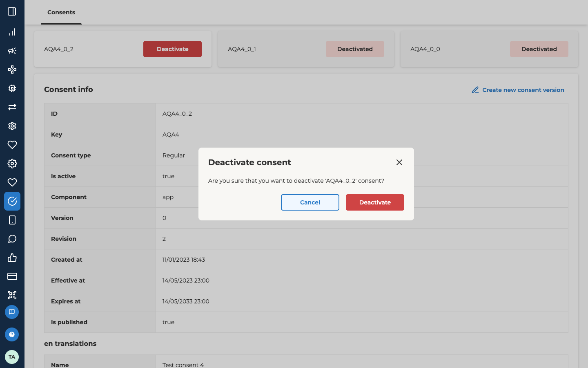
Task: Click the Consent info heading
Action: tap(69, 90)
